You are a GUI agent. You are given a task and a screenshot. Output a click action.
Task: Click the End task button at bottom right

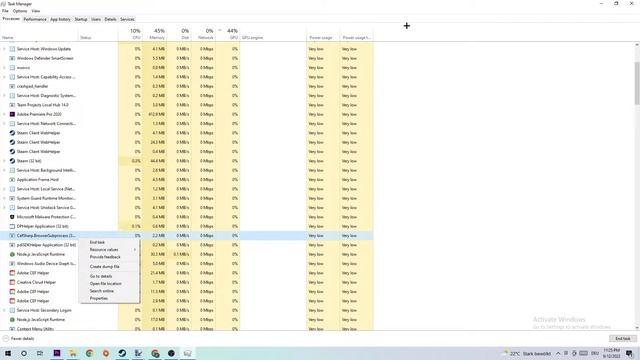(623, 339)
